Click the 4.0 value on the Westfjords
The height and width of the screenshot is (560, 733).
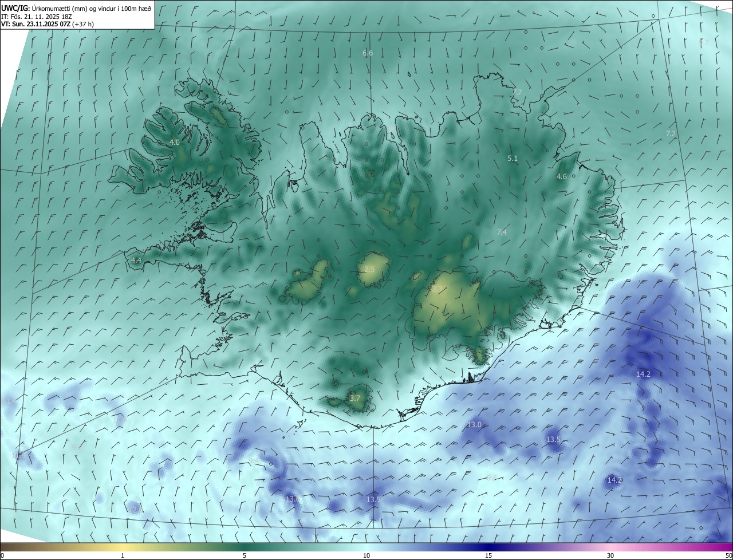(175, 142)
